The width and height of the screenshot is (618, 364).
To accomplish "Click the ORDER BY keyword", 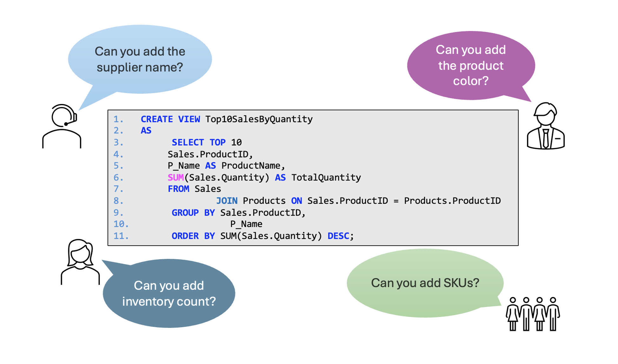I will (193, 236).
